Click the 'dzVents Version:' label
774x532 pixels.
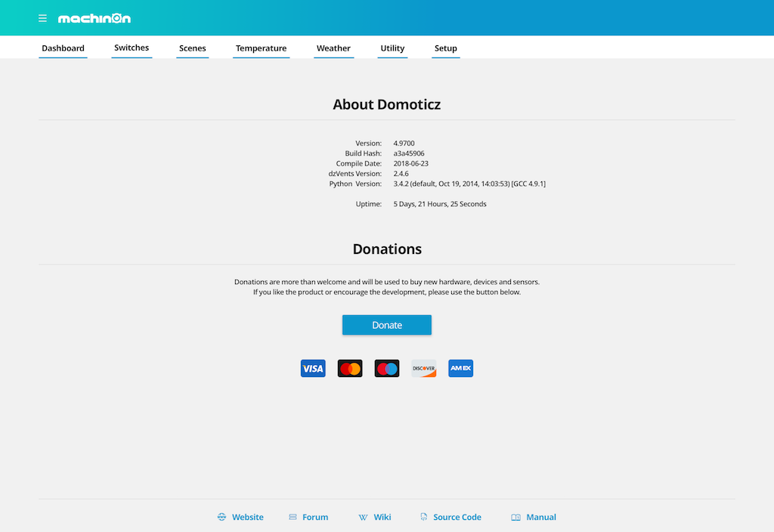pyautogui.click(x=355, y=174)
